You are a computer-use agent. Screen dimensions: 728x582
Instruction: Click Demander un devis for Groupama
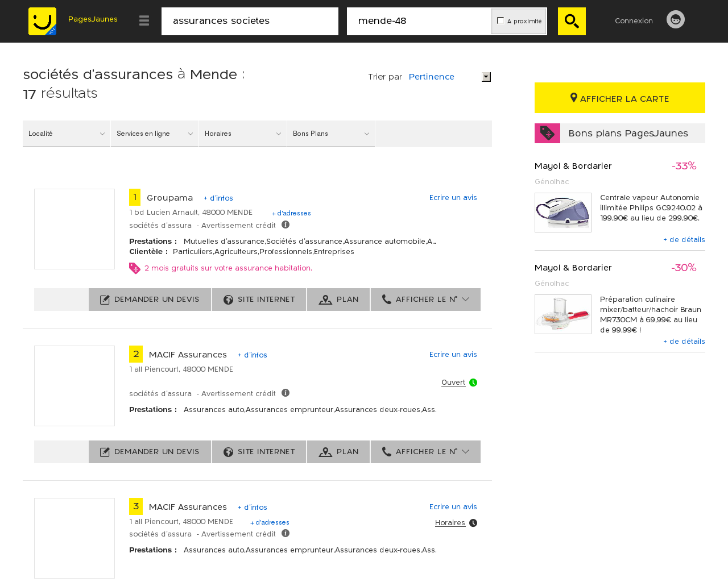coord(150,300)
